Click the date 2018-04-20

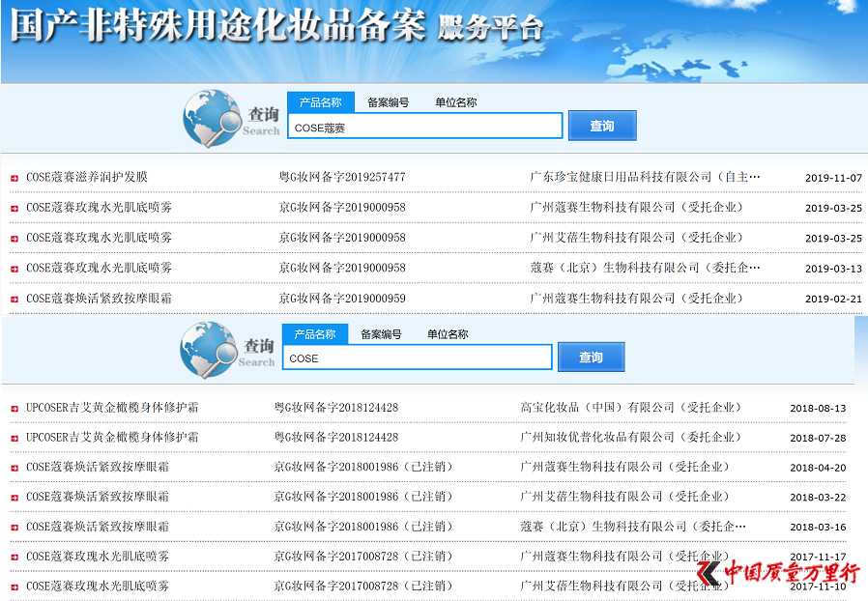click(818, 469)
